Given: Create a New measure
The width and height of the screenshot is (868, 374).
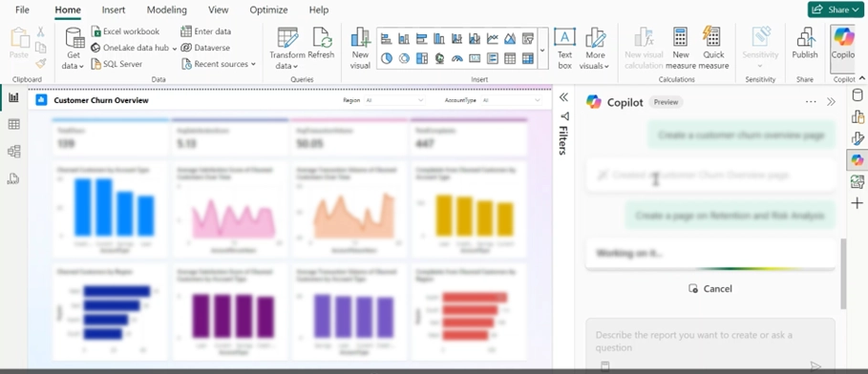Looking at the screenshot, I should click(681, 48).
